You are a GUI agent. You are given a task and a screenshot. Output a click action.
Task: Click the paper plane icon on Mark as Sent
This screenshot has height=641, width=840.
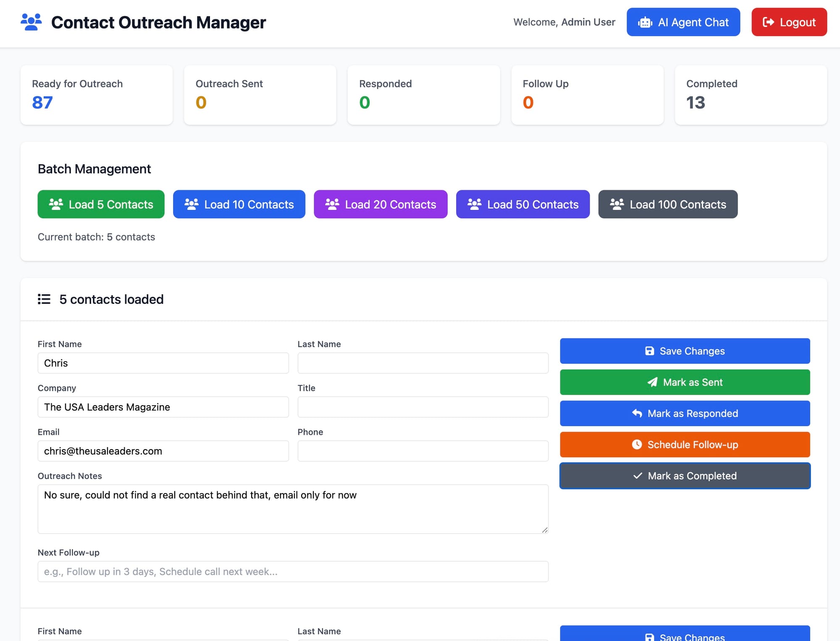(652, 382)
